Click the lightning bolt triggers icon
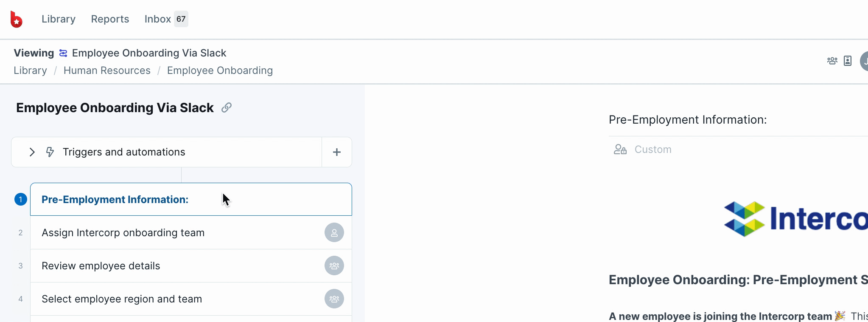868x322 pixels. coord(50,152)
